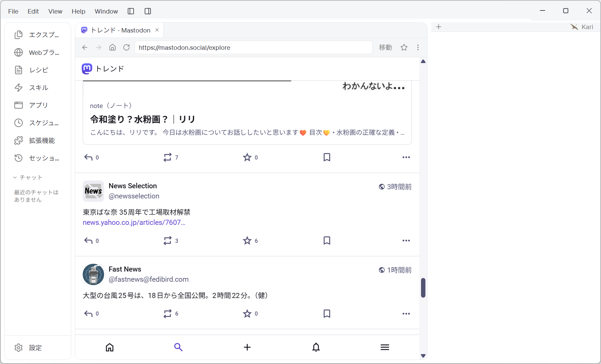
Task: Open アプリ in sidebar
Action: click(x=37, y=105)
